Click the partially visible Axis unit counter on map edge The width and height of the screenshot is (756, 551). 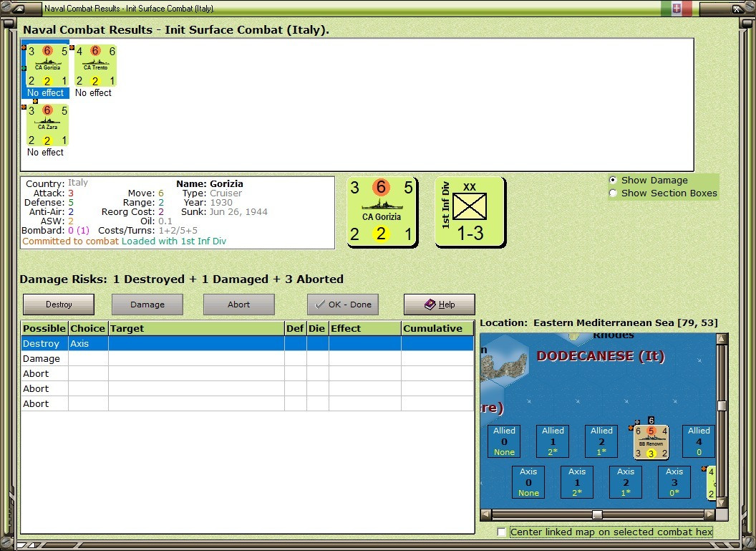click(711, 483)
